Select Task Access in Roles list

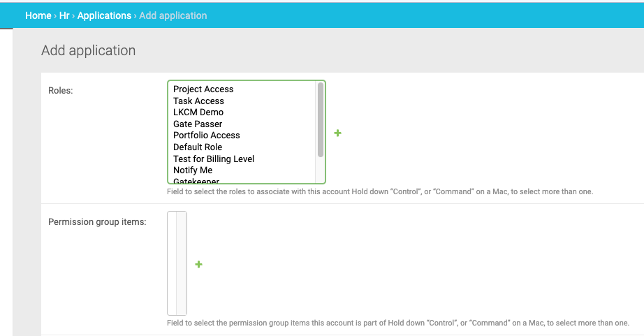click(x=198, y=101)
